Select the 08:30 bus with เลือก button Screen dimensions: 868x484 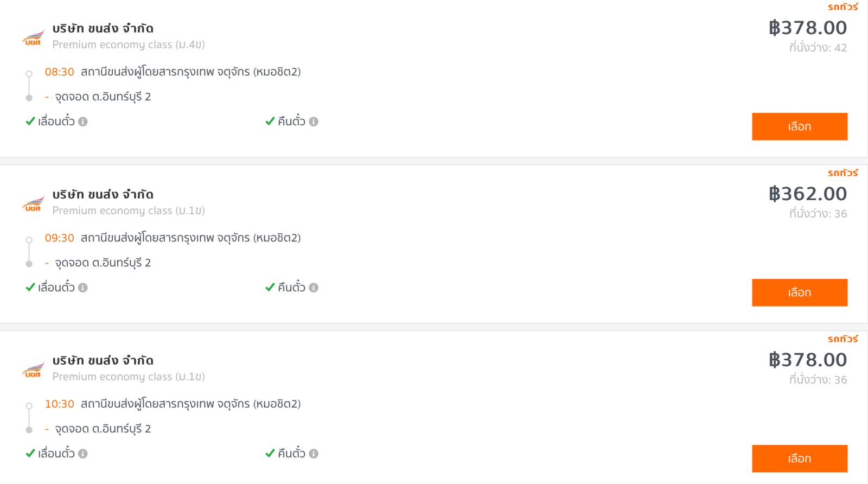coord(800,126)
